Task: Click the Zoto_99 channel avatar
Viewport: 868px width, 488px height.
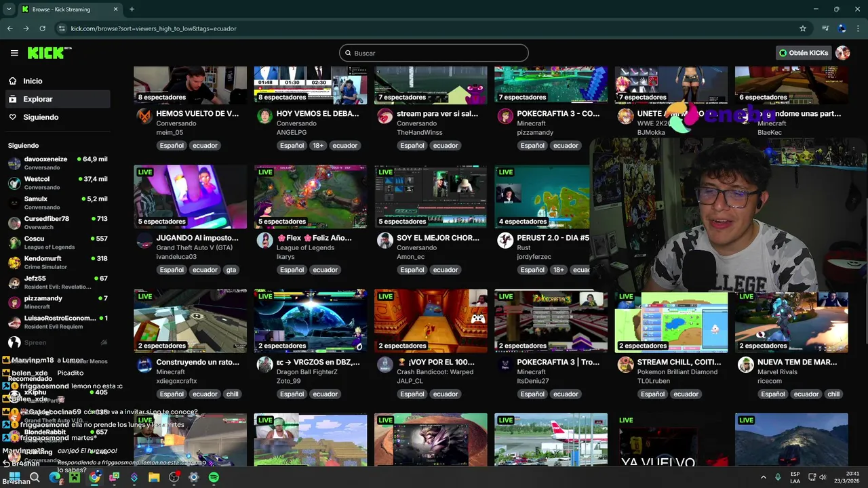Action: click(x=264, y=365)
